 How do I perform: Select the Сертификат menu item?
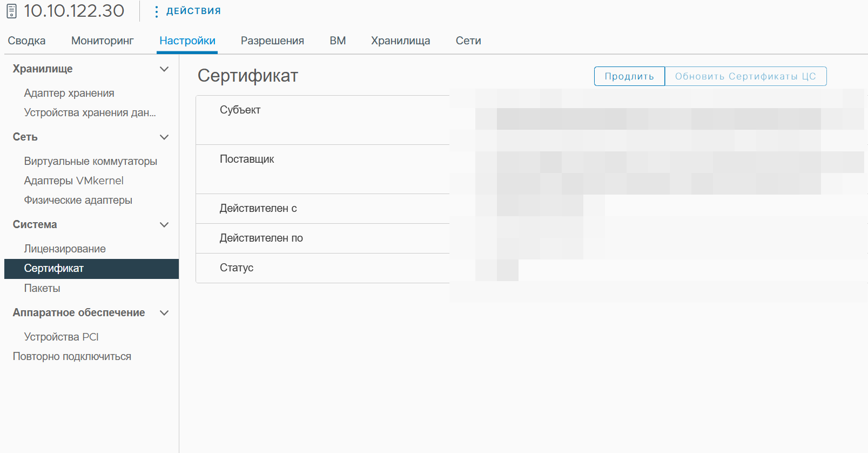91,269
